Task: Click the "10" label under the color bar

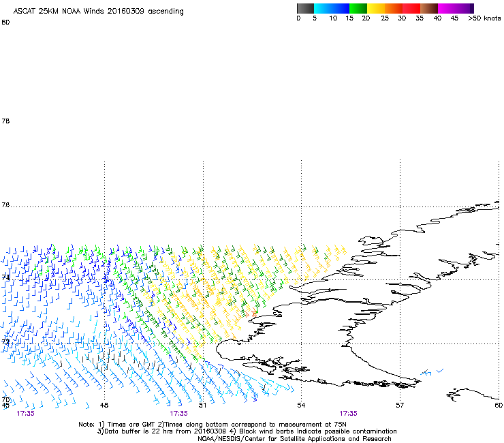Action: 333,18
